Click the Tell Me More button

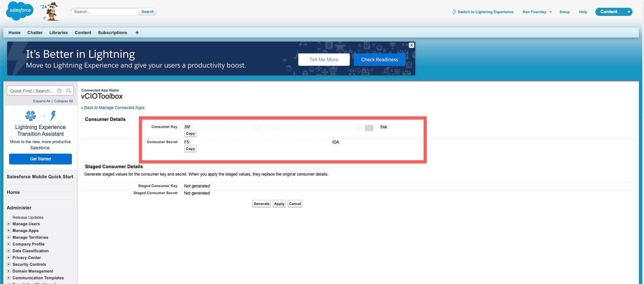coord(324,59)
